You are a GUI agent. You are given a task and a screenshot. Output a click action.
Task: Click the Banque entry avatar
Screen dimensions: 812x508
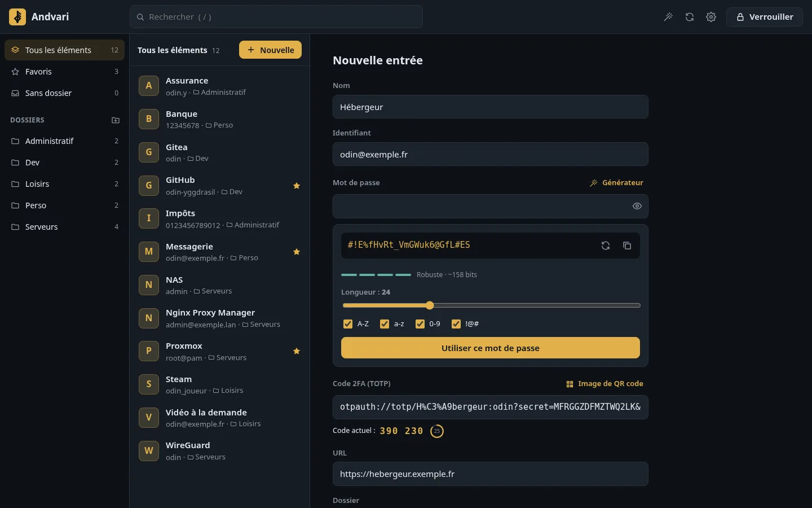coord(149,119)
